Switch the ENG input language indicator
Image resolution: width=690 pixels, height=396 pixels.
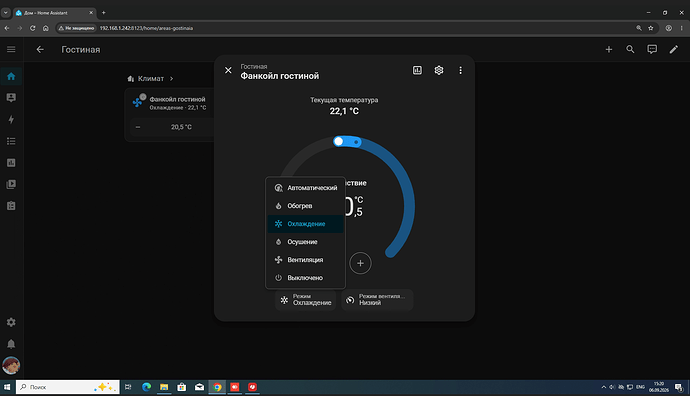click(x=640, y=387)
